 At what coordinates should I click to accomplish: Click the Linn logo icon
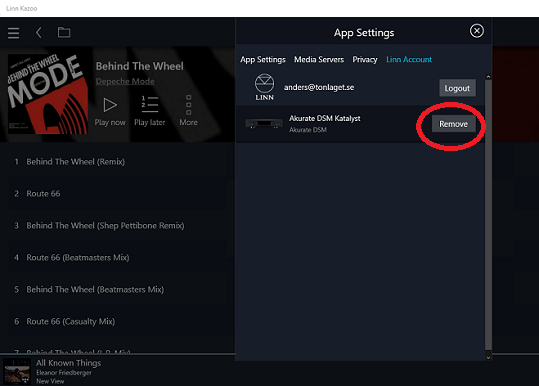point(264,87)
